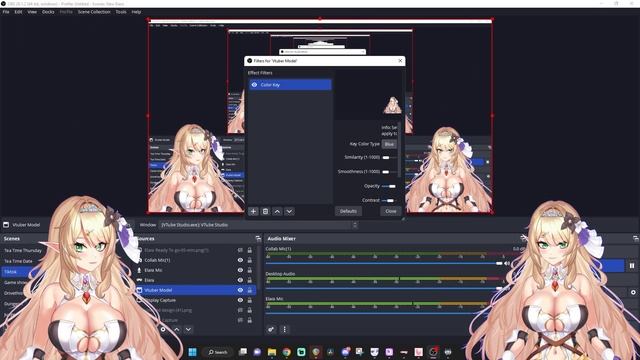Open the Sources dock popout icon

(x=258, y=239)
